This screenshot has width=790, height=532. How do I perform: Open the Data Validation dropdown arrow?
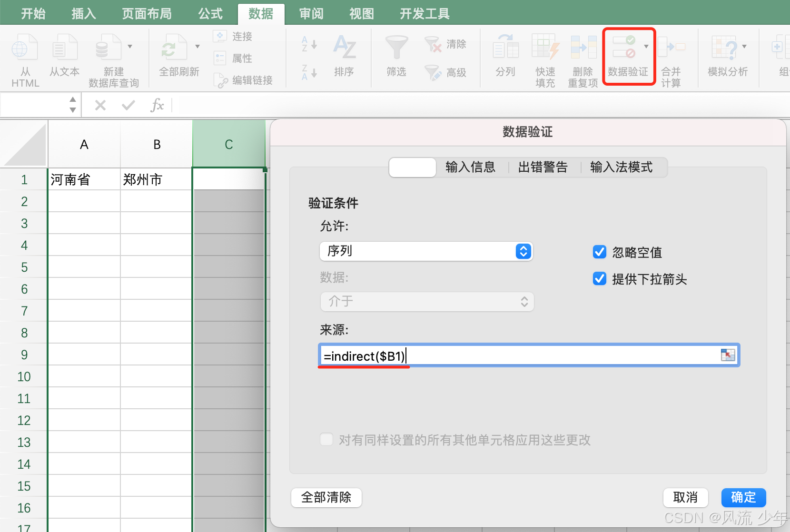coord(646,47)
